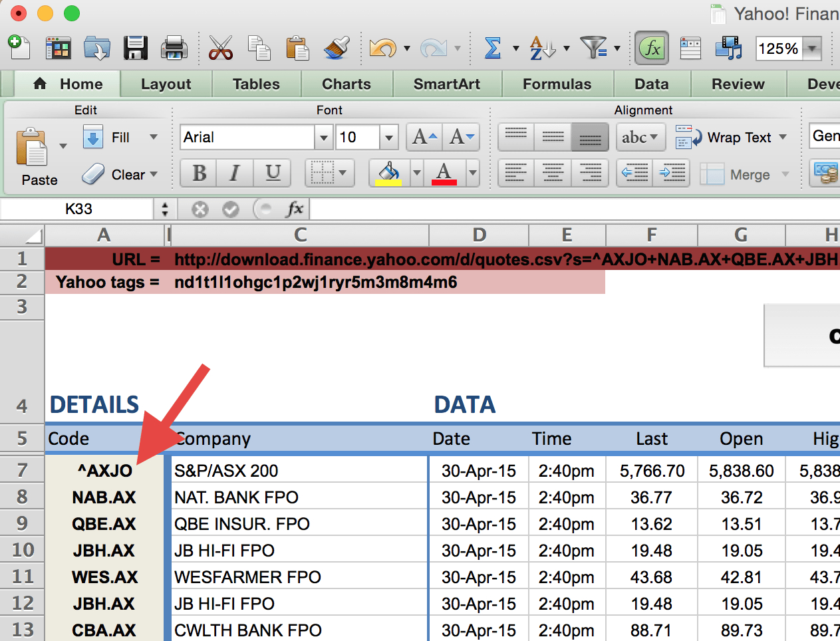
Task: Switch to the Data ribbon tab
Action: (x=651, y=84)
